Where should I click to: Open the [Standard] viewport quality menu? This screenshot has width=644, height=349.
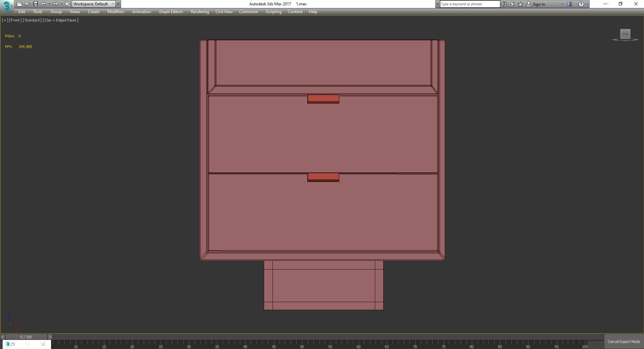coord(32,20)
